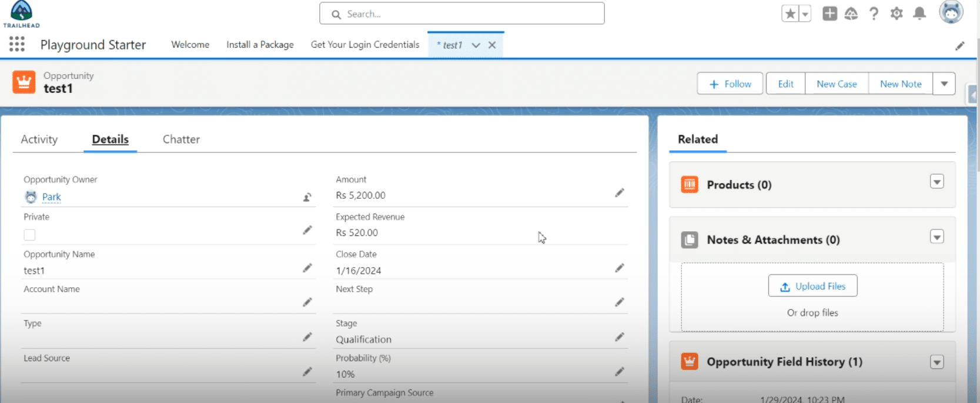Open user profile avatar
This screenshot has width=980, height=403.
pyautogui.click(x=951, y=12)
